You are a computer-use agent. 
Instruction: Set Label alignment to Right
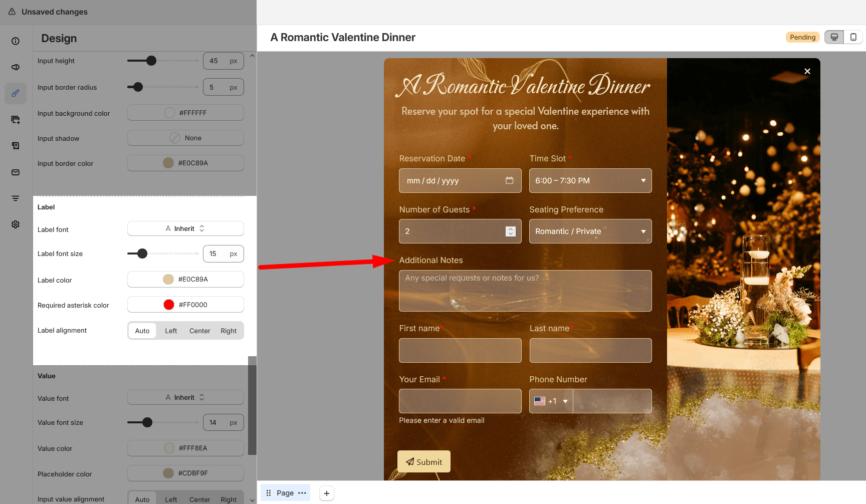229,331
